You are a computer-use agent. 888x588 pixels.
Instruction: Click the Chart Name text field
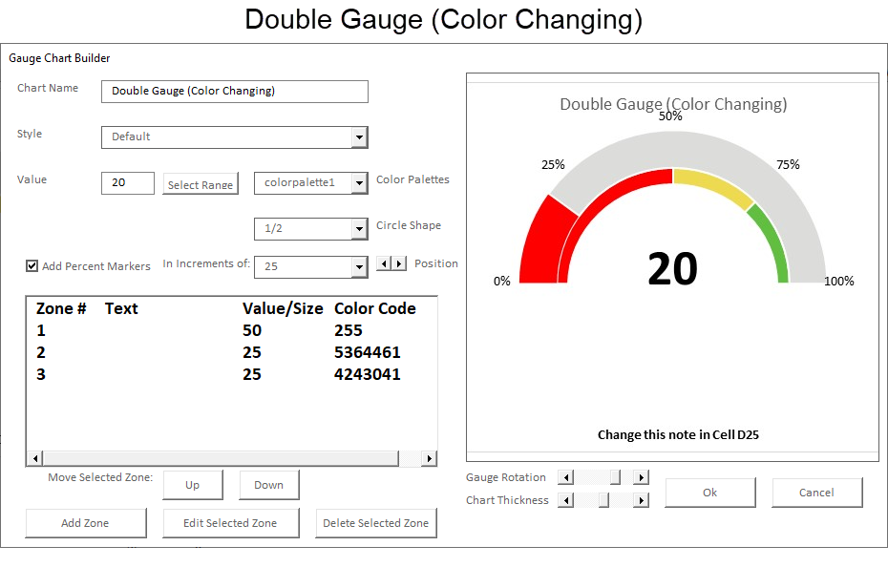click(234, 92)
